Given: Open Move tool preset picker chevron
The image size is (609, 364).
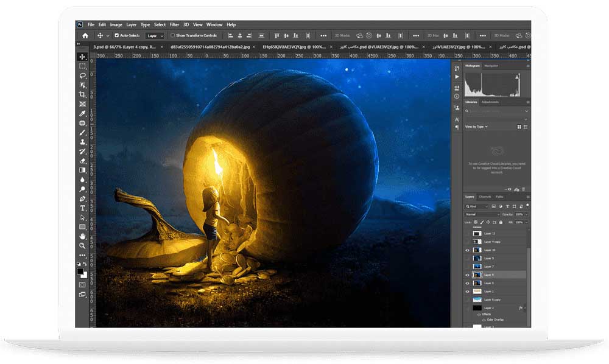Looking at the screenshot, I should point(108,36).
